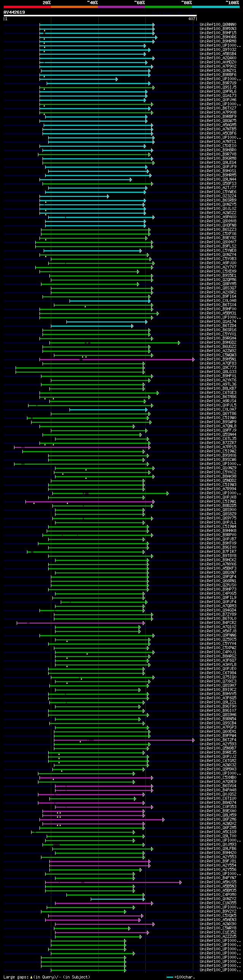Image resolution: width=243 pixels, height=980 pixels.
Task: Select hit label UniRef100_Q1A173
Action: click(x=218, y=96)
